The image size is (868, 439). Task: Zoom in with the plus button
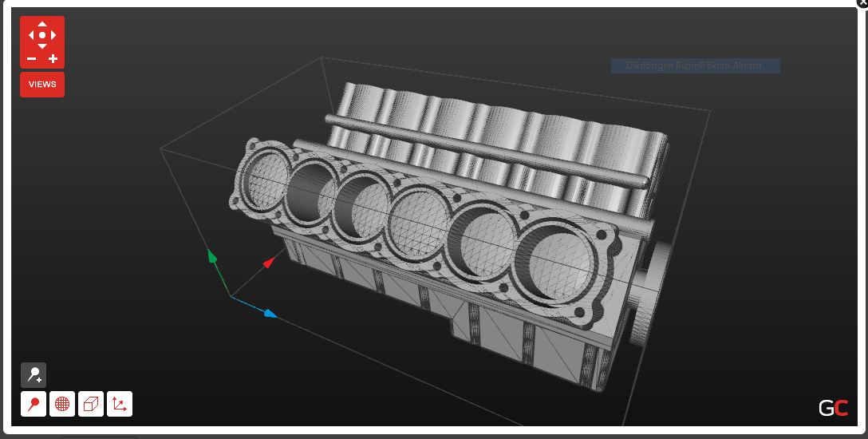[x=53, y=59]
